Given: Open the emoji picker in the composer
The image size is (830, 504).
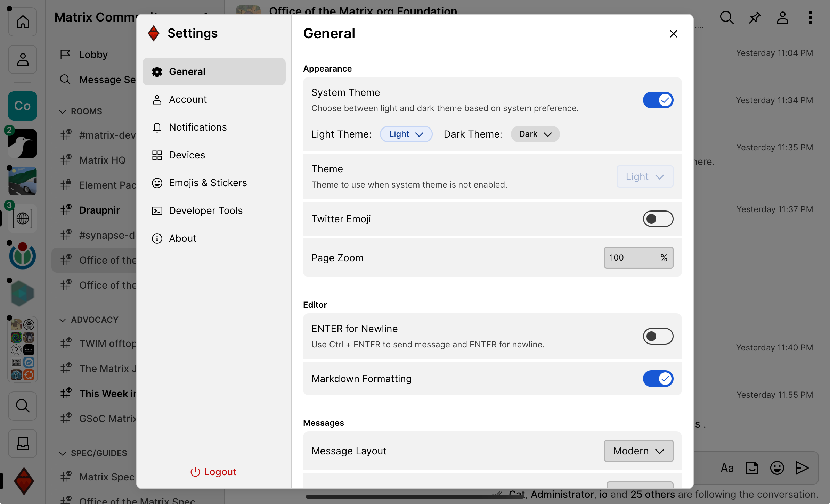Looking at the screenshot, I should 776,468.
